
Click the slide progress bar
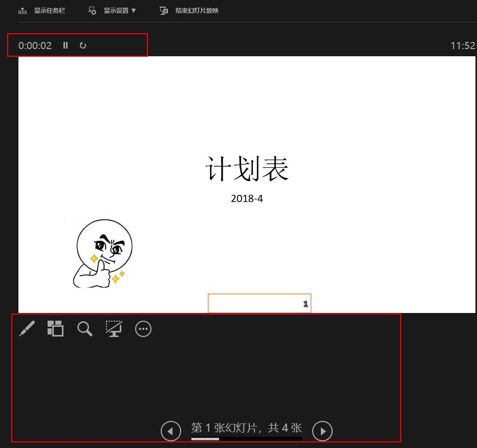pos(246,438)
